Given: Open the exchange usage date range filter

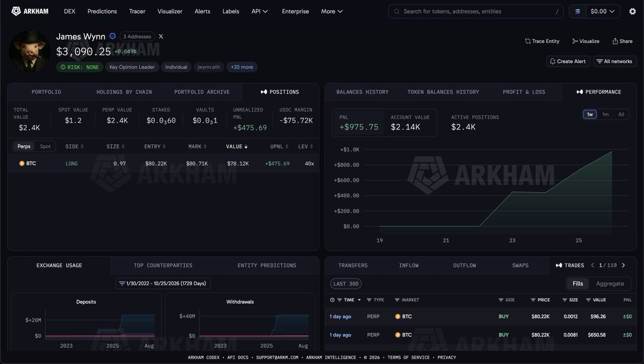Looking at the screenshot, I should pos(163,283).
